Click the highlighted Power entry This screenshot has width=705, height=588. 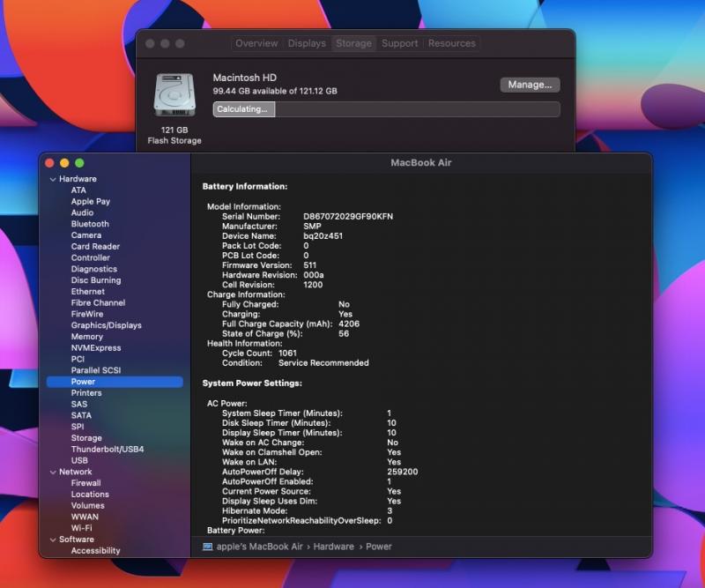tap(115, 382)
